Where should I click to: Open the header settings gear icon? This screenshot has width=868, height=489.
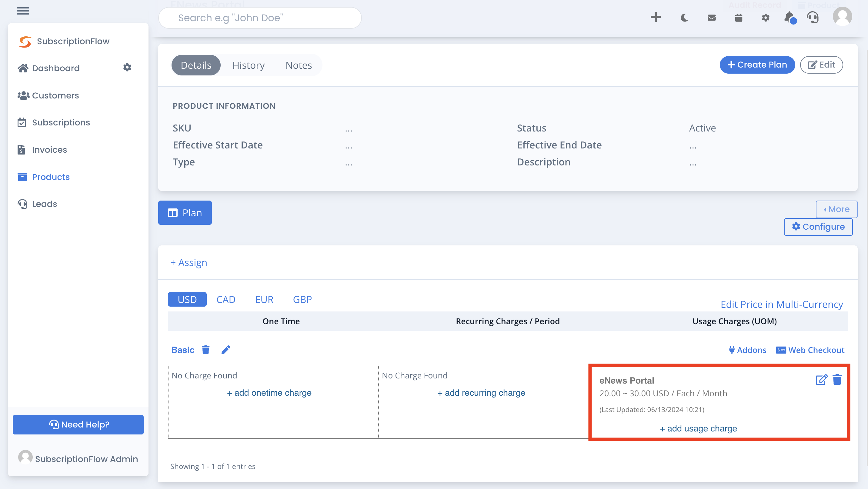coord(765,18)
